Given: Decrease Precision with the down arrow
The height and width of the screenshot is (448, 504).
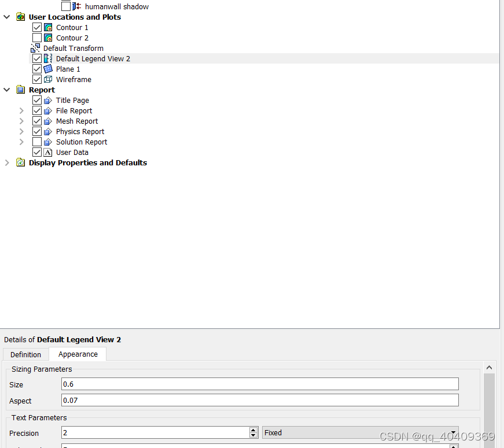Looking at the screenshot, I should pos(253,435).
